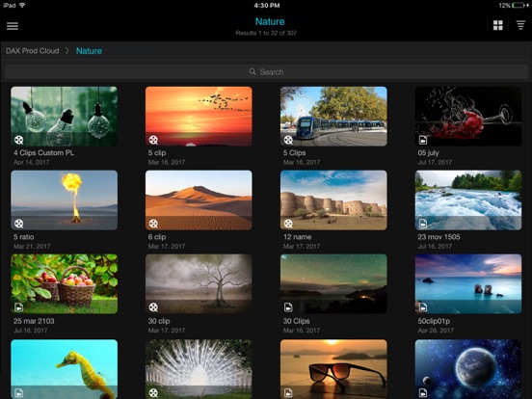Open the hamburger menu
Image resolution: width=532 pixels, height=399 pixels.
pos(13,26)
